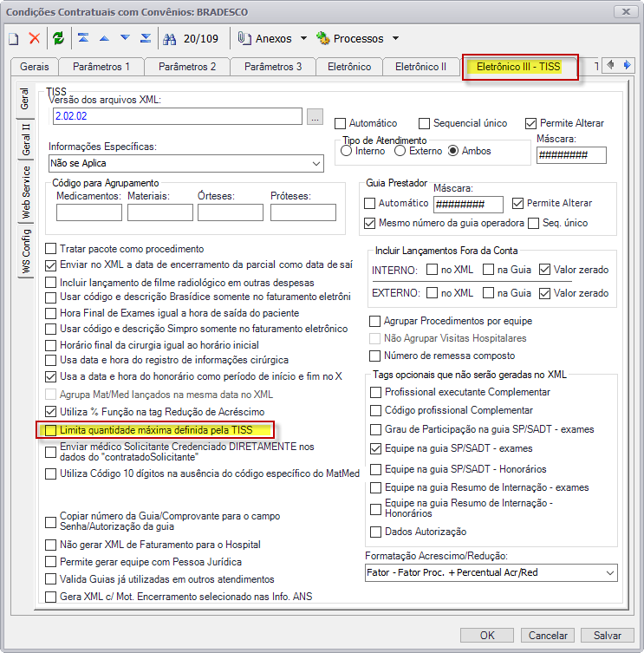Screen dimensions: 644x653
Task: Click the Salvar button
Action: pyautogui.click(x=608, y=636)
